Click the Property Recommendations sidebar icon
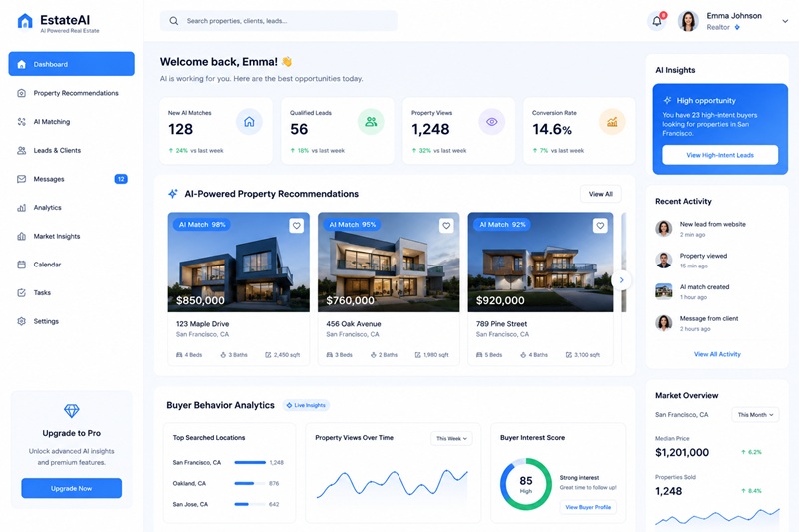The height and width of the screenshot is (532, 799). 21,93
